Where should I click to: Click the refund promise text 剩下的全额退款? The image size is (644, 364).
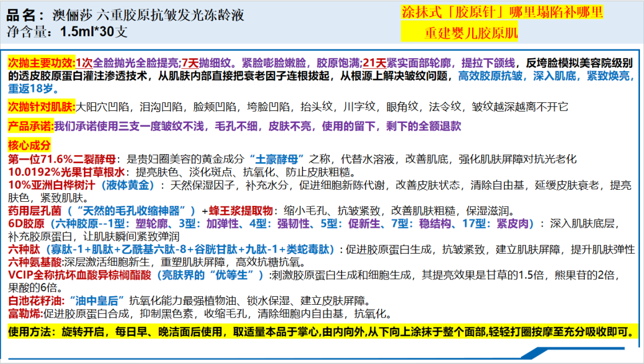pyautogui.click(x=423, y=126)
